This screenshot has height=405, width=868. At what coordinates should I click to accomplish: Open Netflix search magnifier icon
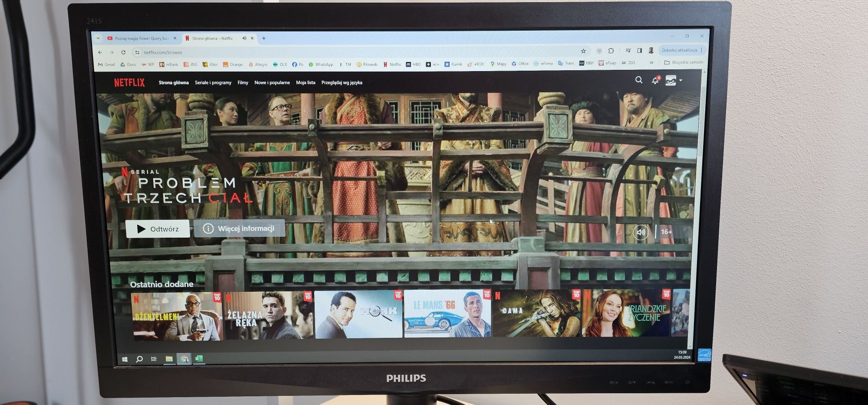coord(639,80)
